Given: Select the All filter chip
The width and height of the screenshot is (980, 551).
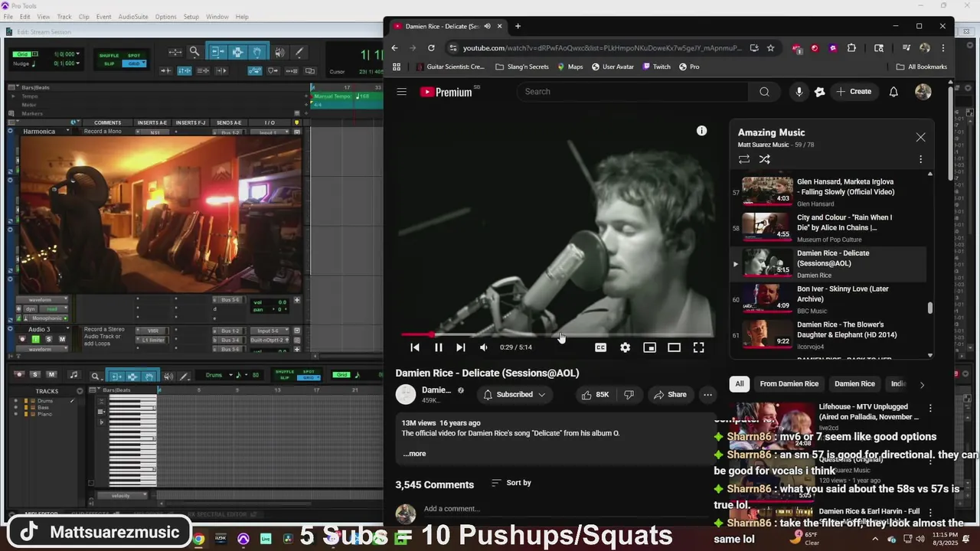Looking at the screenshot, I should tap(740, 384).
